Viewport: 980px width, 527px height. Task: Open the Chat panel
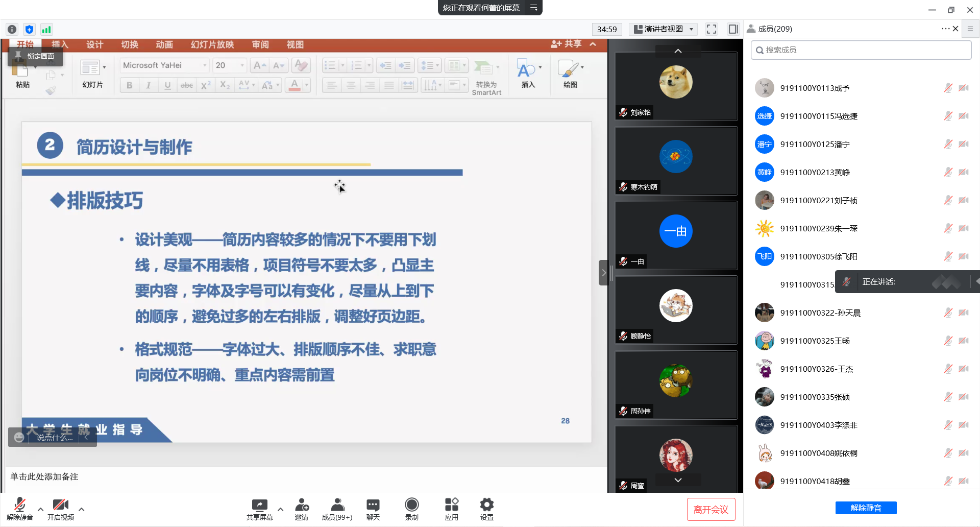point(373,509)
